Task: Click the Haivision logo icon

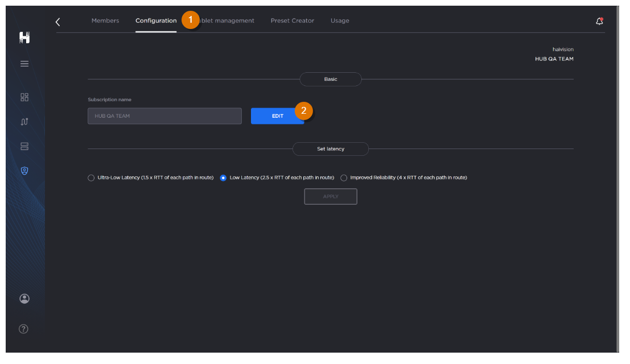Action: [x=24, y=38]
